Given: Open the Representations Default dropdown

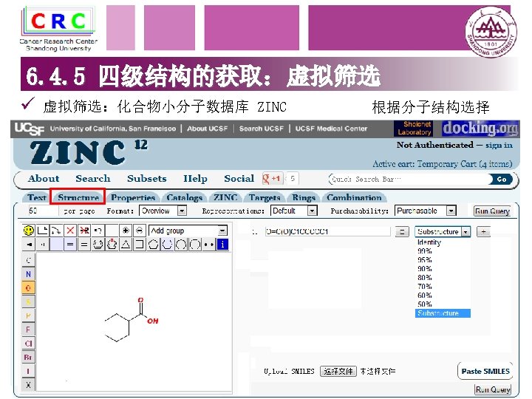Looking at the screenshot, I should pos(294,211).
